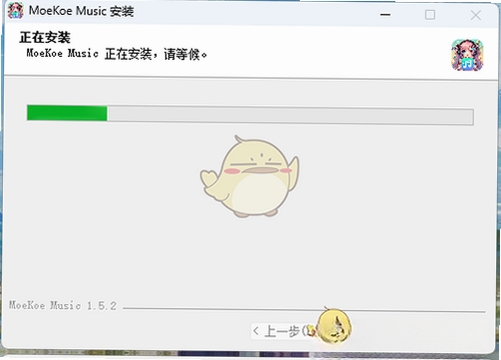The width and height of the screenshot is (501, 360).
Task: Click the 'MoeKoe Music 1.5.2' version label
Action: (x=63, y=305)
